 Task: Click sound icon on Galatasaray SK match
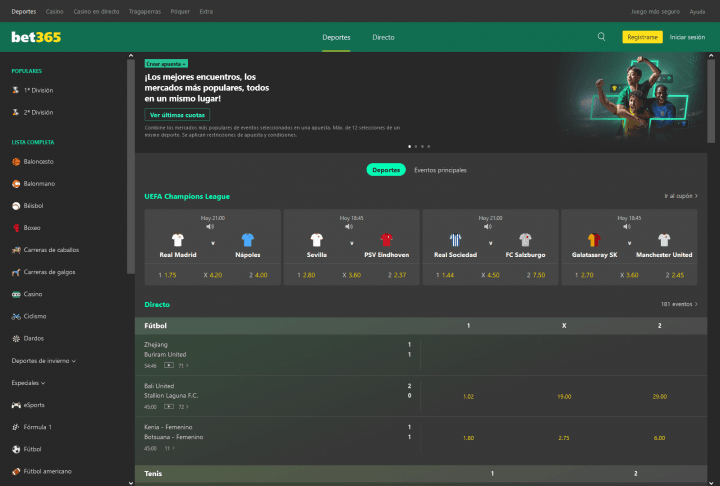click(x=627, y=226)
